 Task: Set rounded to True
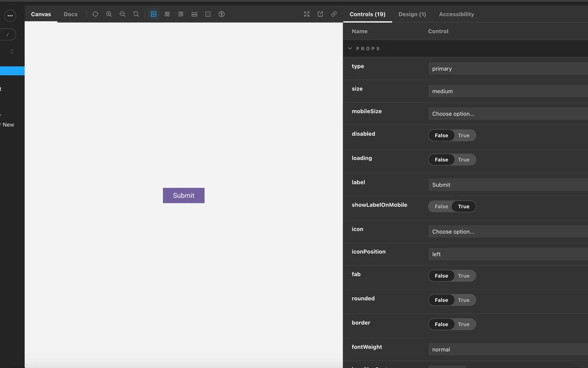tap(464, 300)
